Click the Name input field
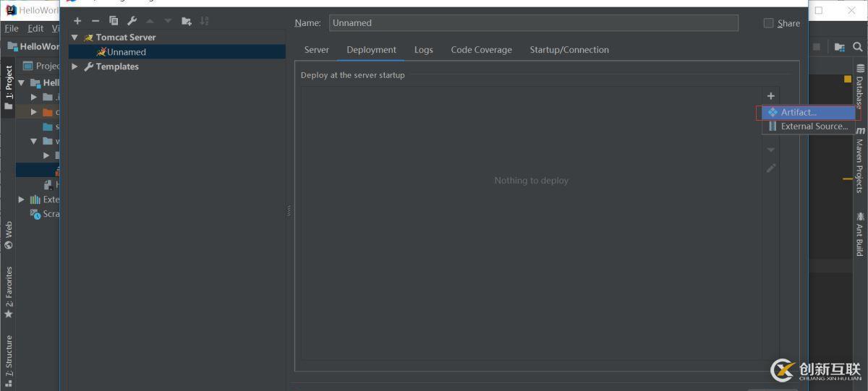 tap(534, 23)
